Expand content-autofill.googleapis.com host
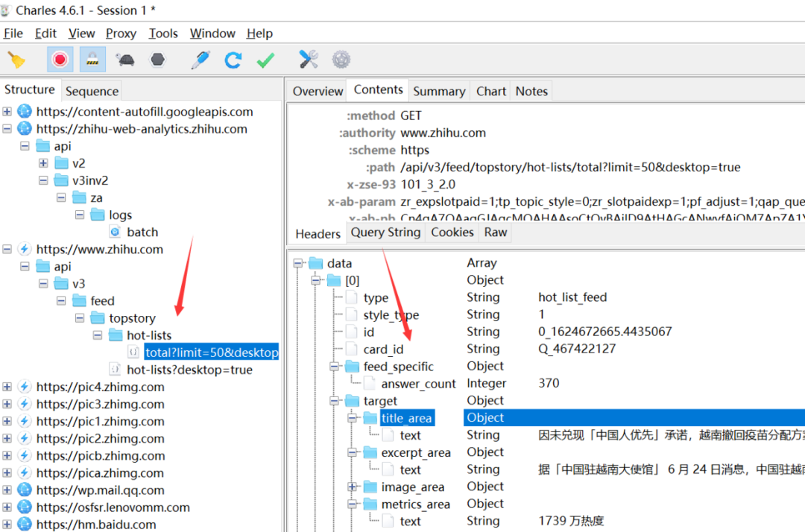This screenshot has height=532, width=805. (7, 111)
